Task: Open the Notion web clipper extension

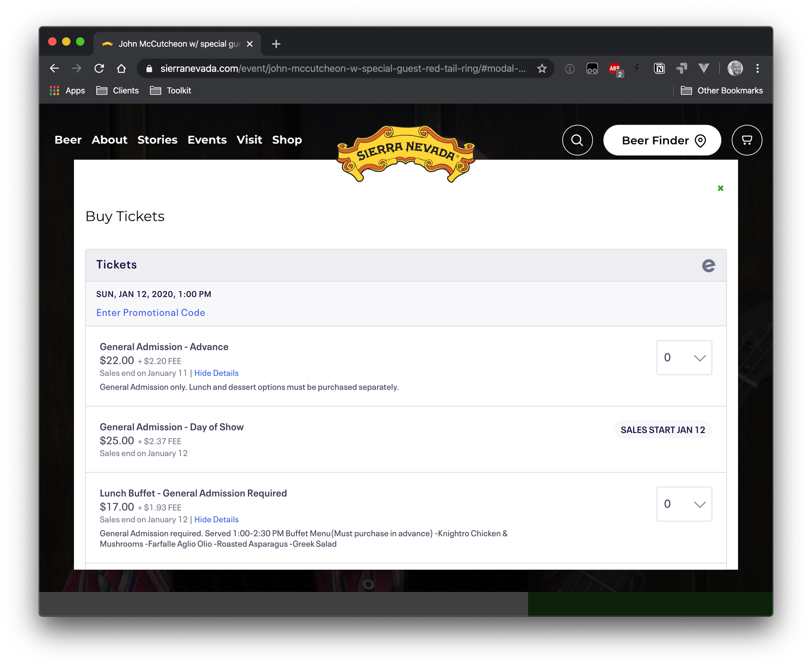Action: (x=659, y=68)
